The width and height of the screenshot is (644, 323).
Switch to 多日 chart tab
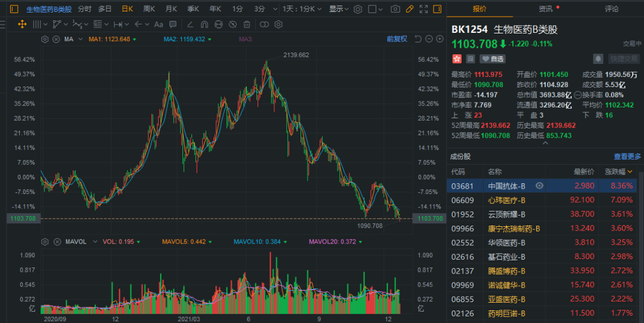(x=105, y=9)
